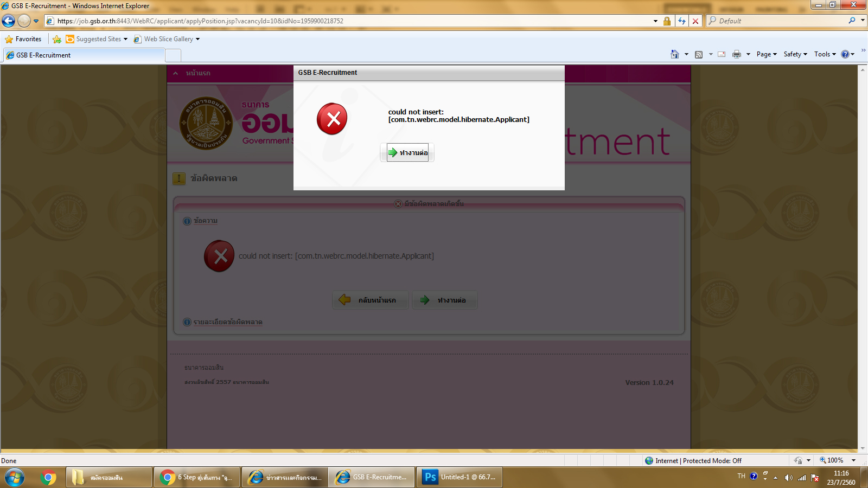Open the Favorites star button
The height and width of the screenshot is (488, 868).
pos(23,39)
